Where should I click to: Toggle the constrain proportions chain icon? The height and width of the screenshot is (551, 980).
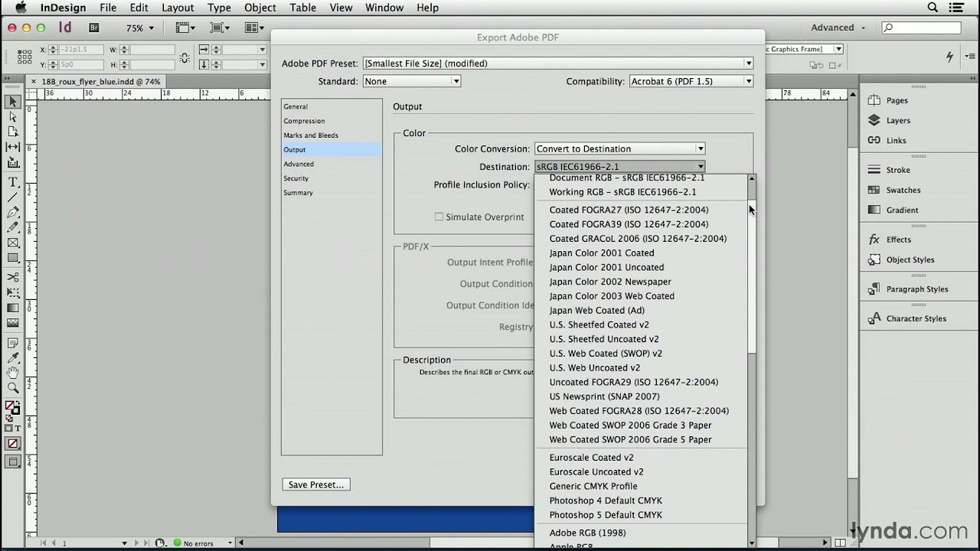(x=185, y=57)
